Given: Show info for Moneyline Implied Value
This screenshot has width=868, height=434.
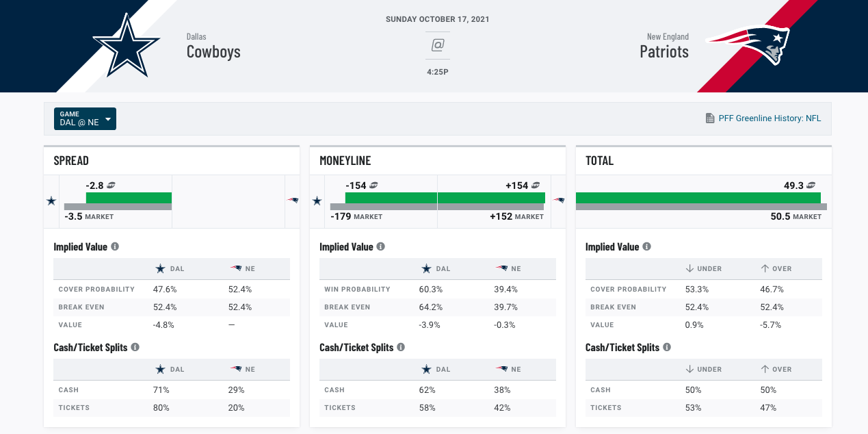Looking at the screenshot, I should click(381, 246).
